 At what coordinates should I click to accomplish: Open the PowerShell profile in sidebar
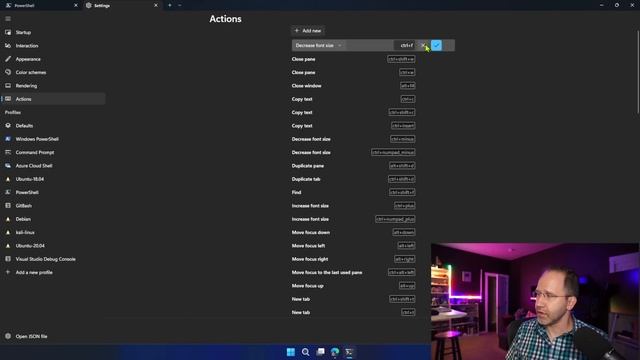[x=53, y=192]
